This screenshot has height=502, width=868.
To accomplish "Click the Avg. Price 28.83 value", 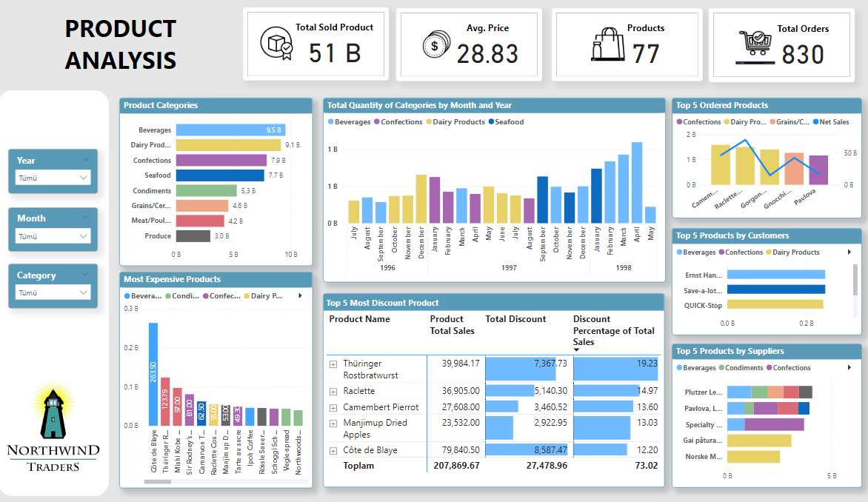I will pos(487,54).
